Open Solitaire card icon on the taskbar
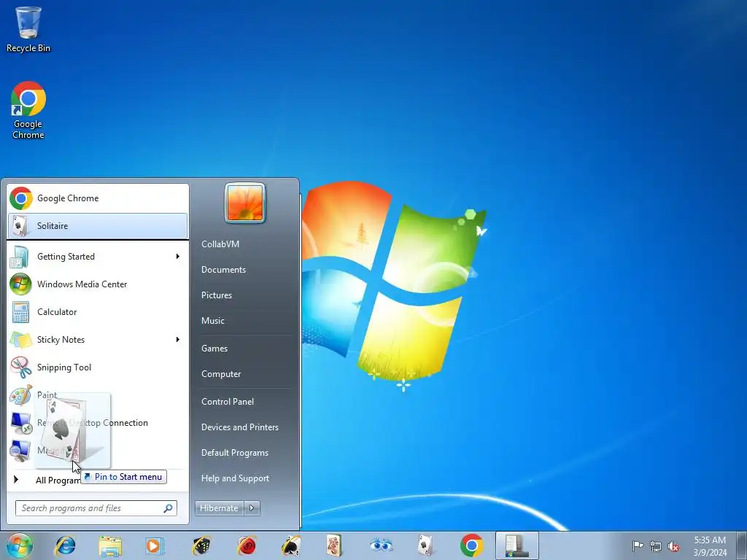Image resolution: width=747 pixels, height=560 pixels. [x=425, y=545]
